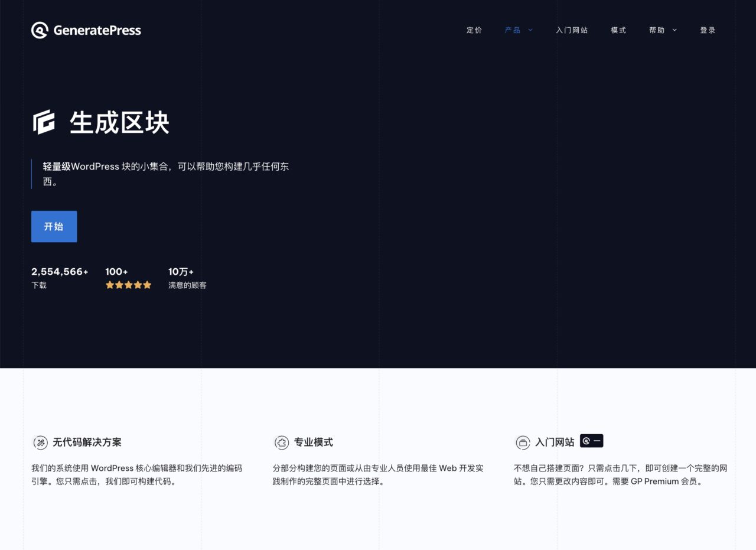Click the five-star rating icons
The width and height of the screenshot is (756, 550).
(128, 285)
